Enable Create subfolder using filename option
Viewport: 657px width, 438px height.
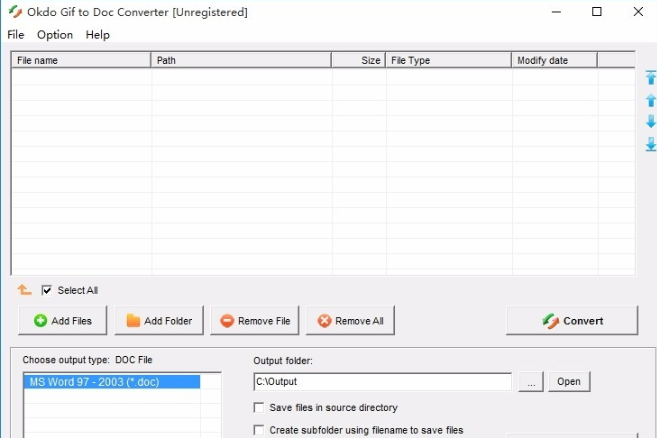[259, 430]
